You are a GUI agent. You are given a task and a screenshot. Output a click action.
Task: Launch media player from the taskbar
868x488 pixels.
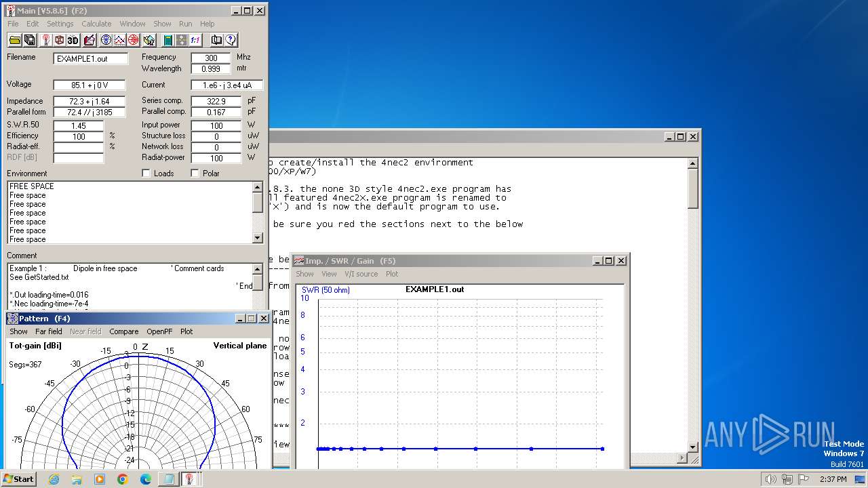[100, 479]
